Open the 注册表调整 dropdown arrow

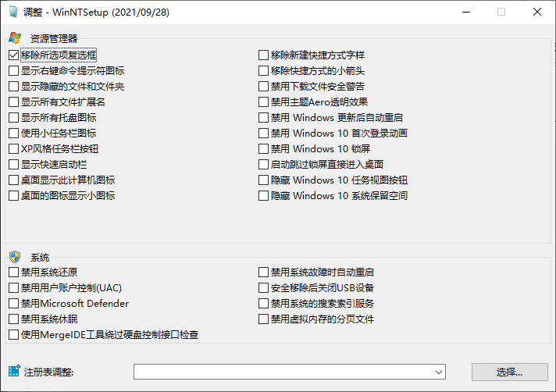438,372
